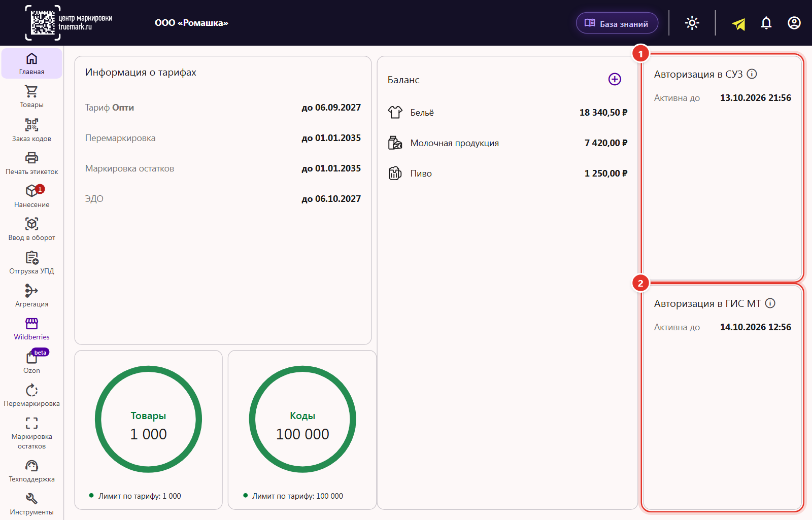Open the Инструменты tools section

[x=31, y=504]
